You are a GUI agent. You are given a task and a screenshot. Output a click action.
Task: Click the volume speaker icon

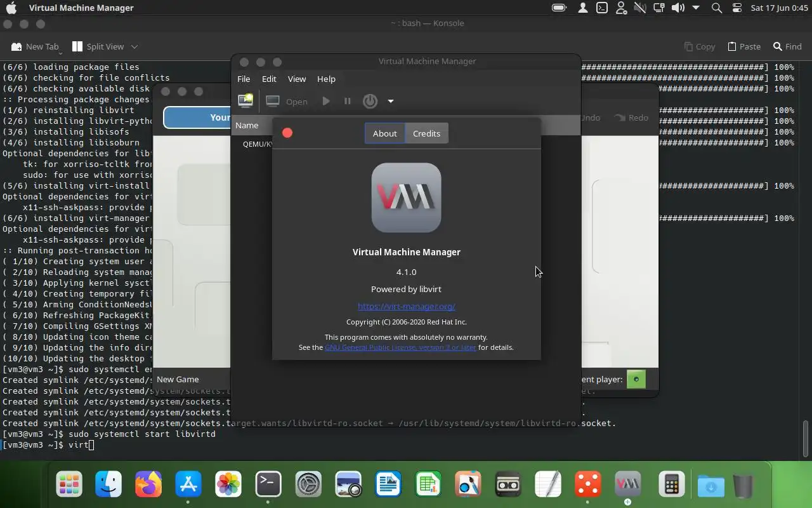coord(678,8)
